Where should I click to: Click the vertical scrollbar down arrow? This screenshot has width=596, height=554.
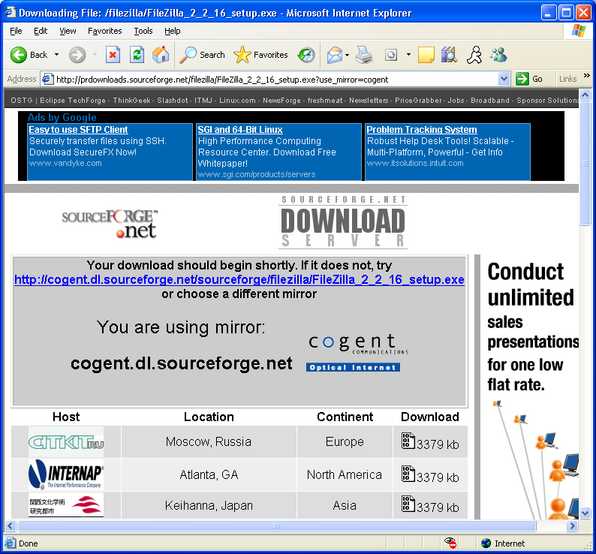tap(585, 513)
